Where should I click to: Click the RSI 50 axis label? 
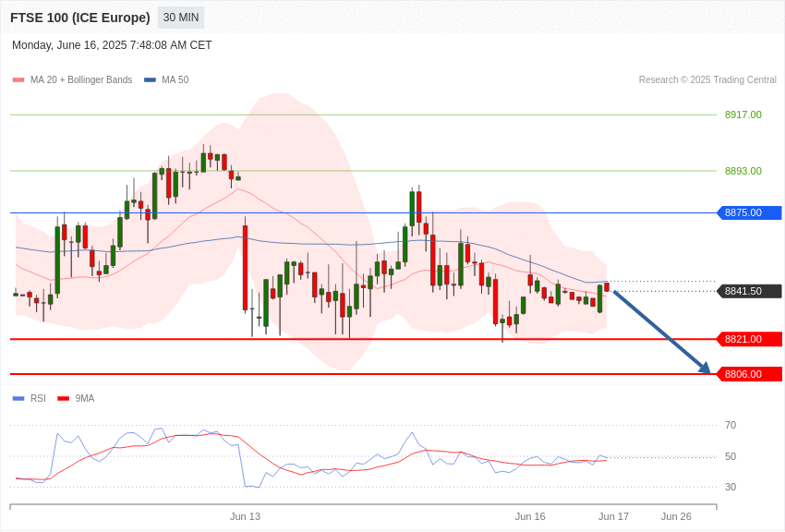tap(731, 456)
